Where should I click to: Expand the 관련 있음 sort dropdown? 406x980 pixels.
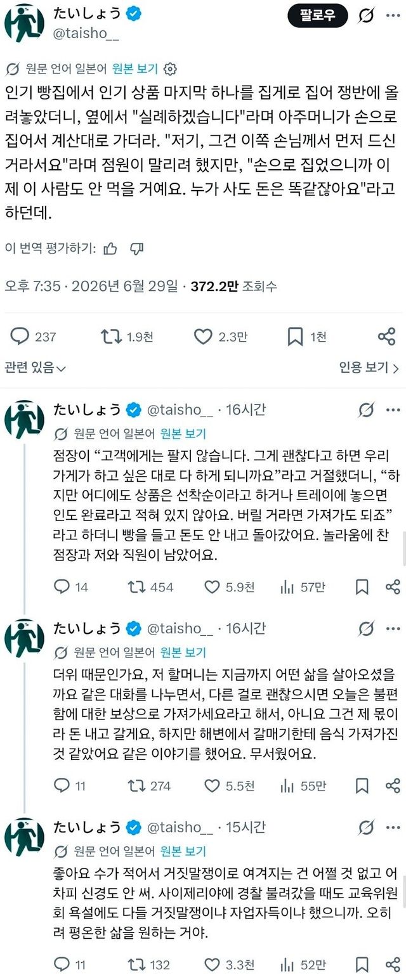pyautogui.click(x=36, y=367)
